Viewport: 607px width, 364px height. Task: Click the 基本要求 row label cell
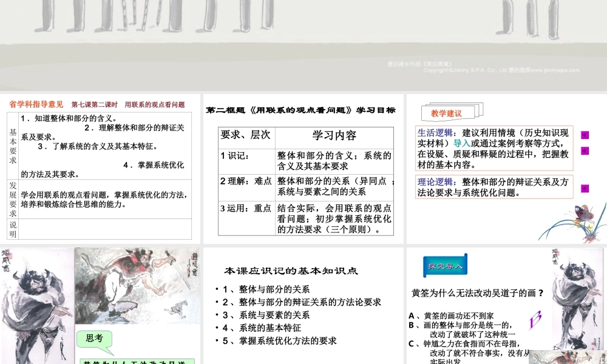13,146
